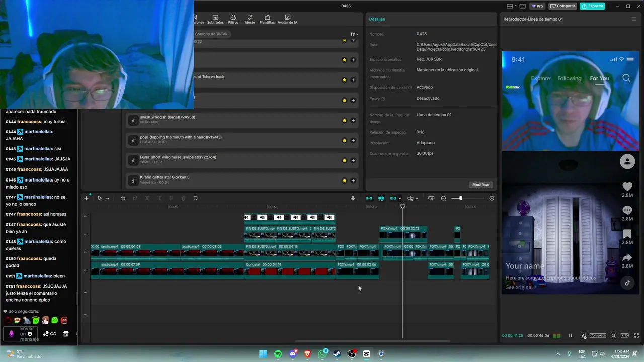644x362 pixels.
Task: Zoom out the timeline with minus icon
Action: pos(443,198)
